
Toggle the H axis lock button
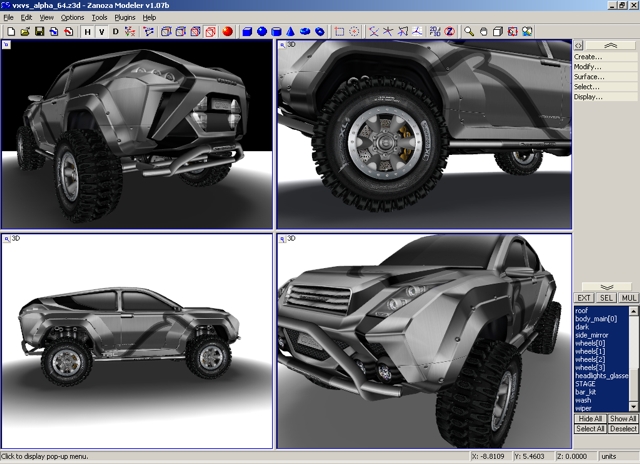tap(87, 32)
